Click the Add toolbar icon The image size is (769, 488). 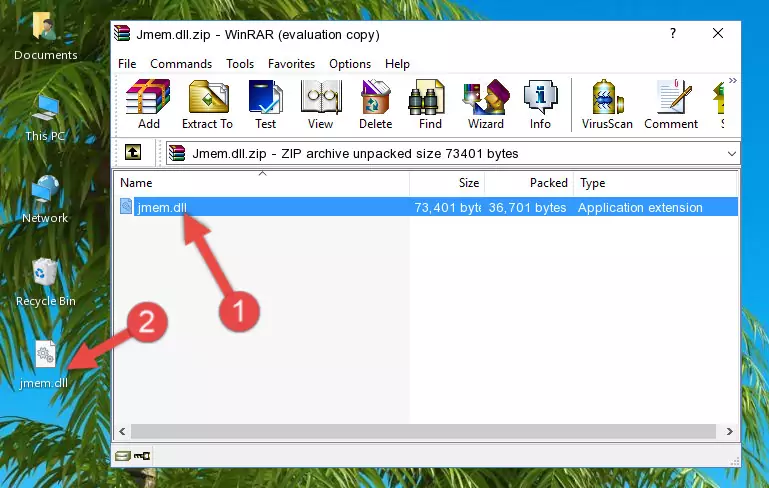tap(148, 104)
